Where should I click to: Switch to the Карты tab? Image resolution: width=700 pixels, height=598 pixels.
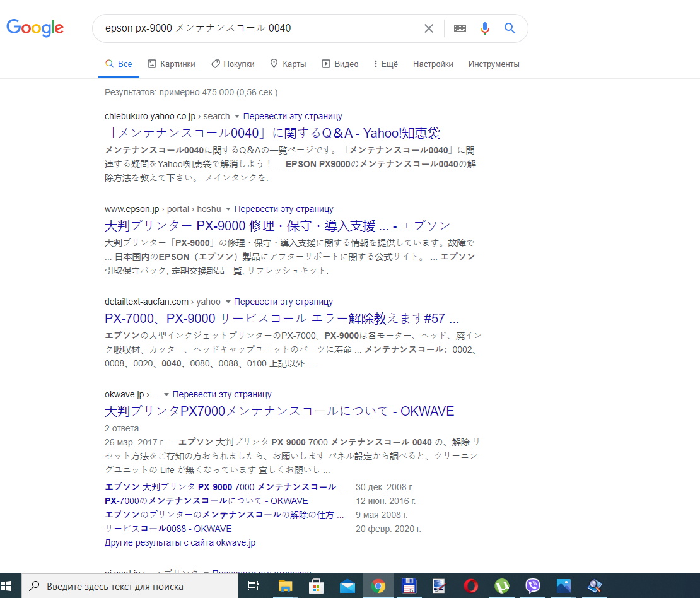(288, 64)
